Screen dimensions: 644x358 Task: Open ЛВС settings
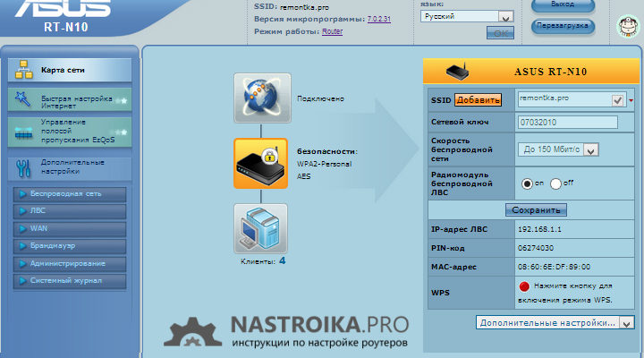(70, 211)
